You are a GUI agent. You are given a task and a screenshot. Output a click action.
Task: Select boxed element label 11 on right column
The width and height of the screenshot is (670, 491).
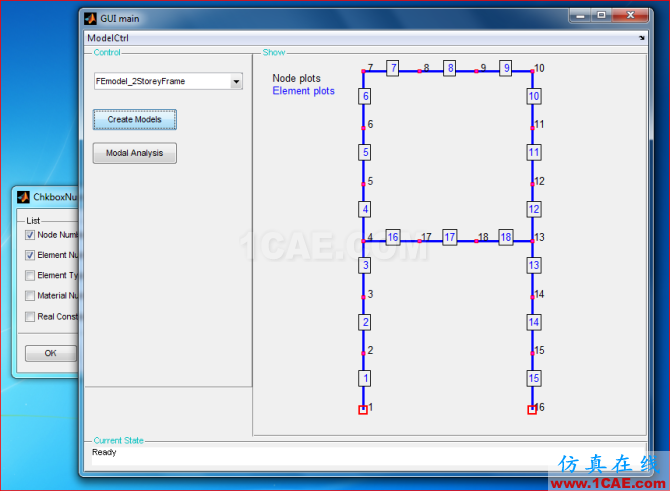(x=534, y=153)
